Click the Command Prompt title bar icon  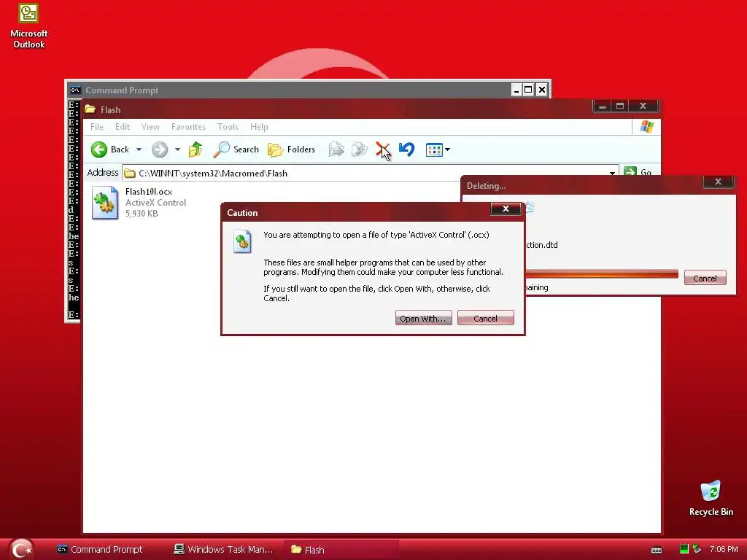[x=75, y=90]
